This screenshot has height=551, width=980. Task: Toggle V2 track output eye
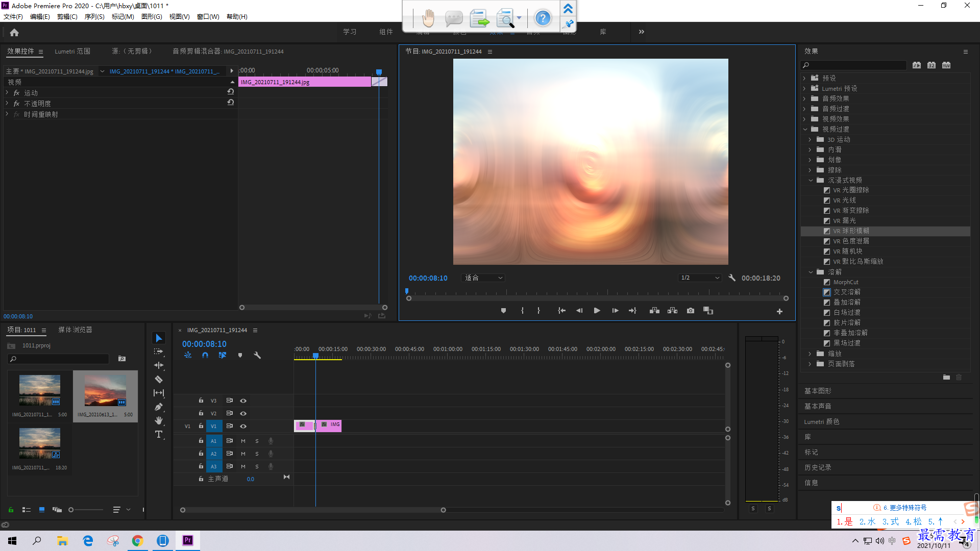243,413
